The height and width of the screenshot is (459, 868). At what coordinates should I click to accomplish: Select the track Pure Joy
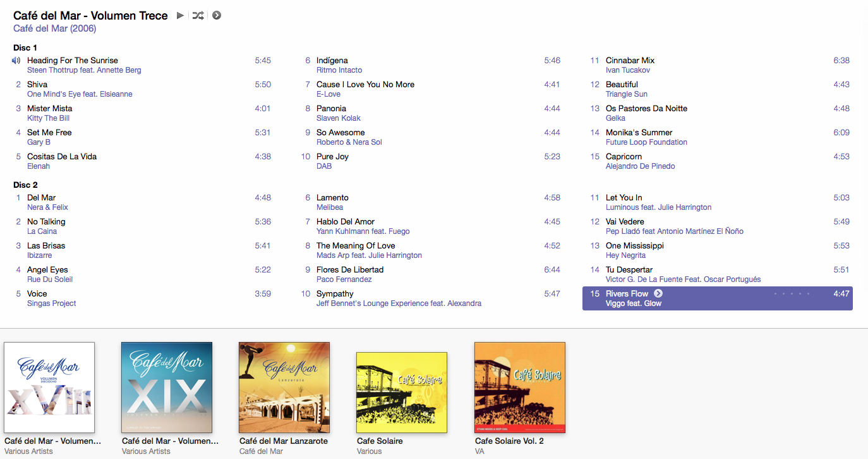coord(332,156)
